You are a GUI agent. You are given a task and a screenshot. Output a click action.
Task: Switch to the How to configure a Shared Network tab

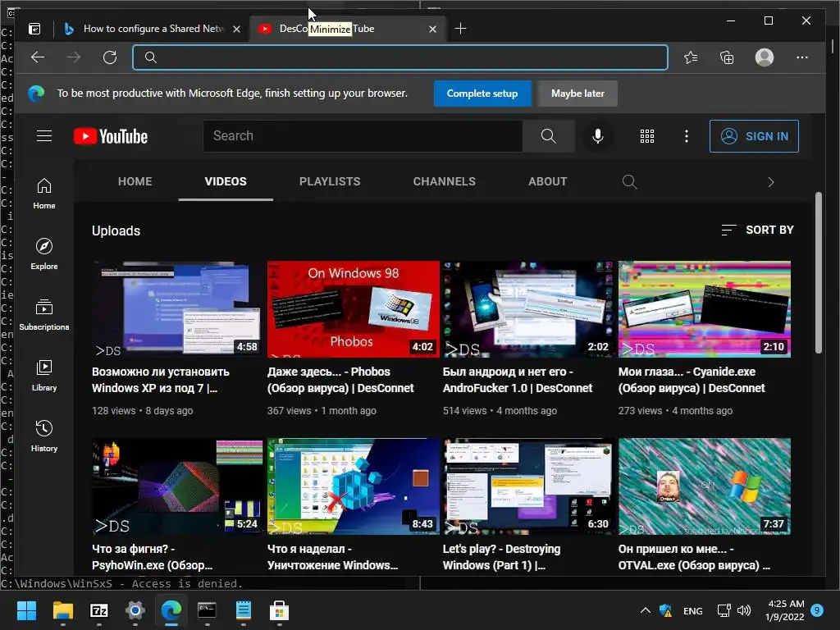click(153, 29)
